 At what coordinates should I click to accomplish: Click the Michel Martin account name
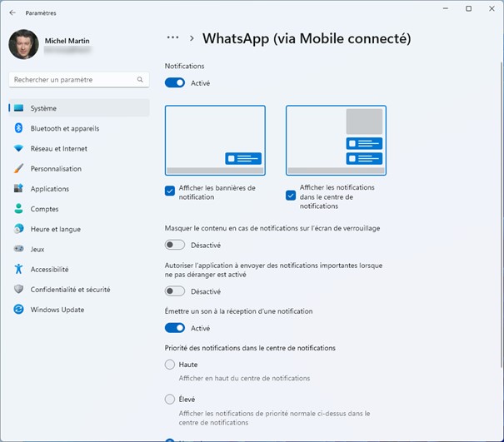click(67, 41)
